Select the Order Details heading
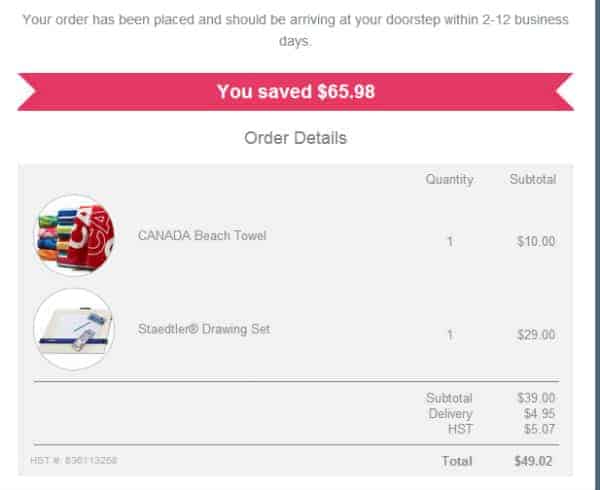This screenshot has width=600, height=490. [295, 138]
